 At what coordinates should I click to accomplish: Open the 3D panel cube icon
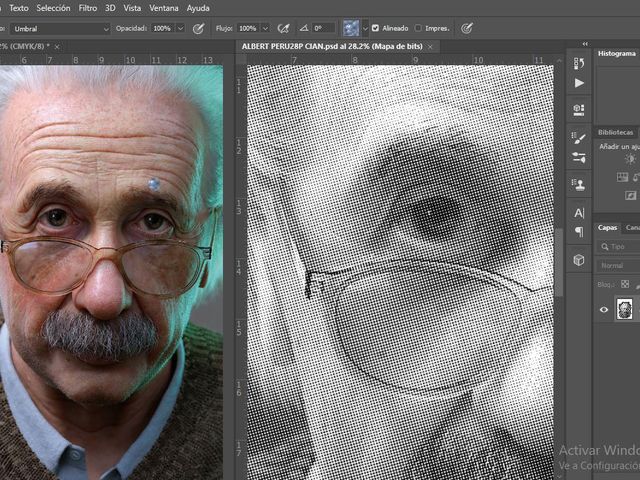pos(579,260)
